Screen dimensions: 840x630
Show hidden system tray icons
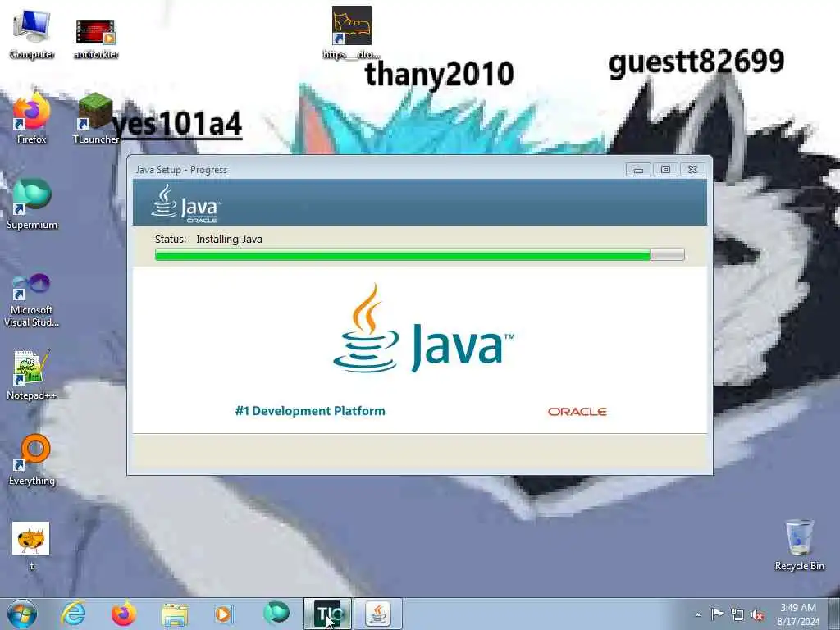pos(697,615)
